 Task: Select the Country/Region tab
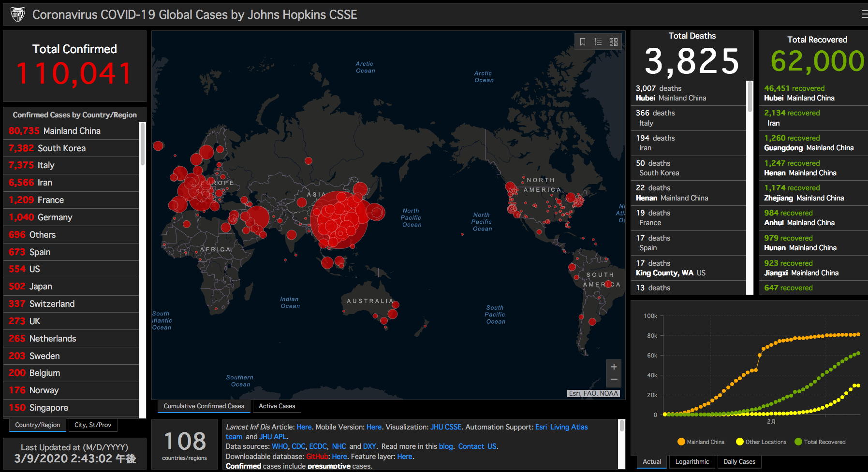[37, 425]
